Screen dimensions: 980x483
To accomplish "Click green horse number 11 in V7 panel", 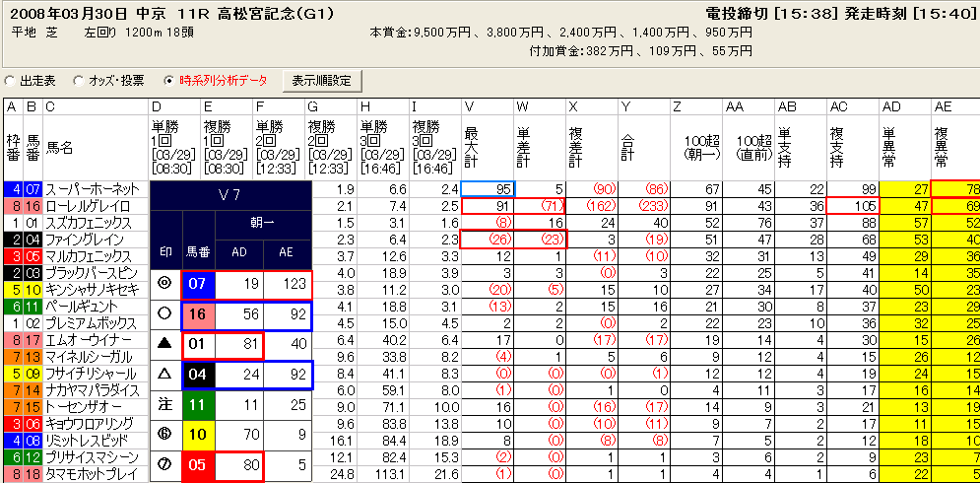I will 198,405.
